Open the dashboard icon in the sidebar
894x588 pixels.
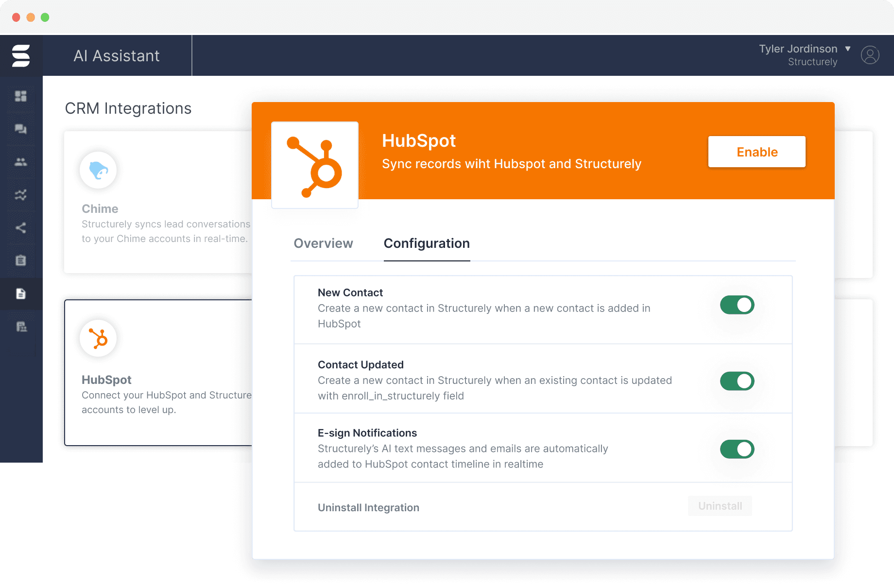21,96
